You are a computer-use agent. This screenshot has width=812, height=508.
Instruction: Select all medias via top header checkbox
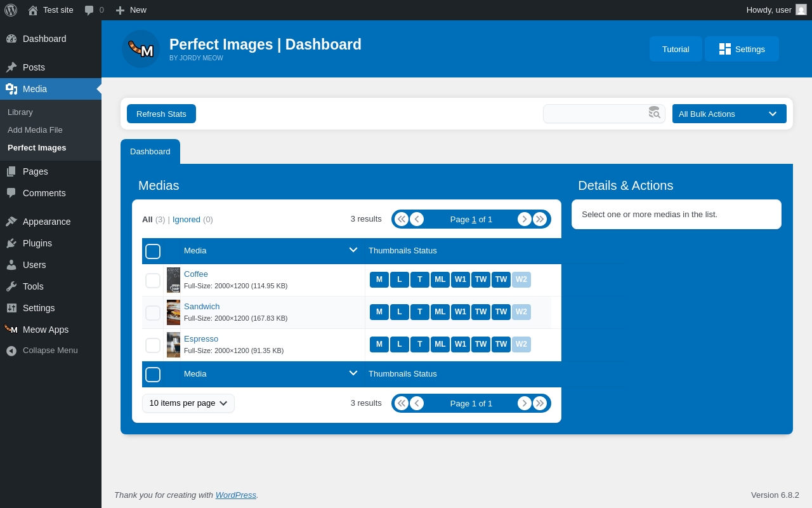(x=153, y=251)
